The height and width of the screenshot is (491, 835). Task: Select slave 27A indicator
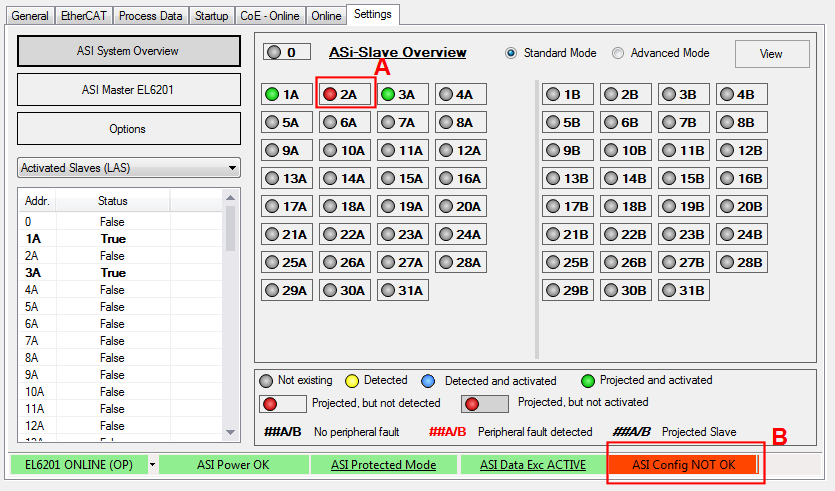point(403,263)
